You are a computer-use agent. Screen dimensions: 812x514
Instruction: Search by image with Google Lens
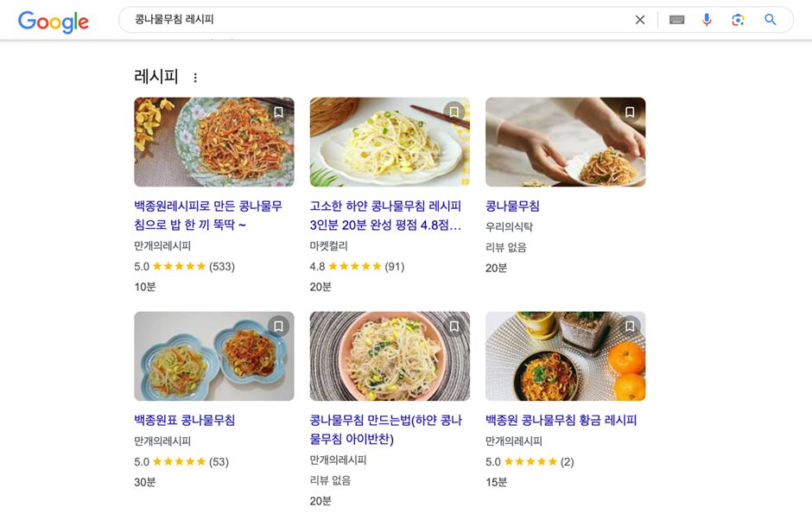tap(738, 20)
